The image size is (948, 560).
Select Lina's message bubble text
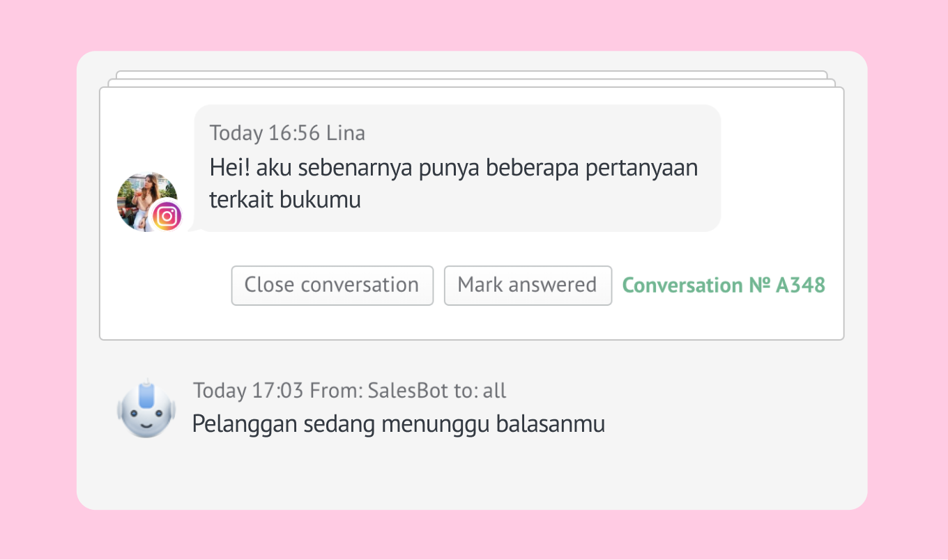(454, 184)
